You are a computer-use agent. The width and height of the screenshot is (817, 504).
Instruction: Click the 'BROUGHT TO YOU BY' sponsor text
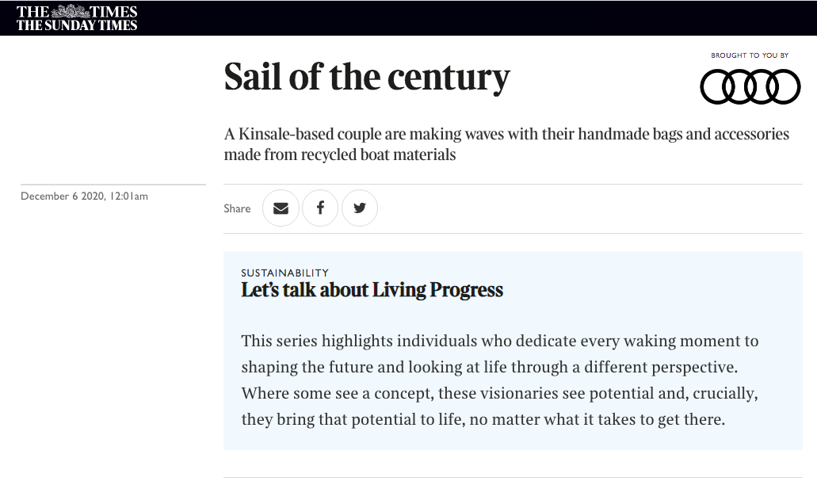[x=750, y=55]
